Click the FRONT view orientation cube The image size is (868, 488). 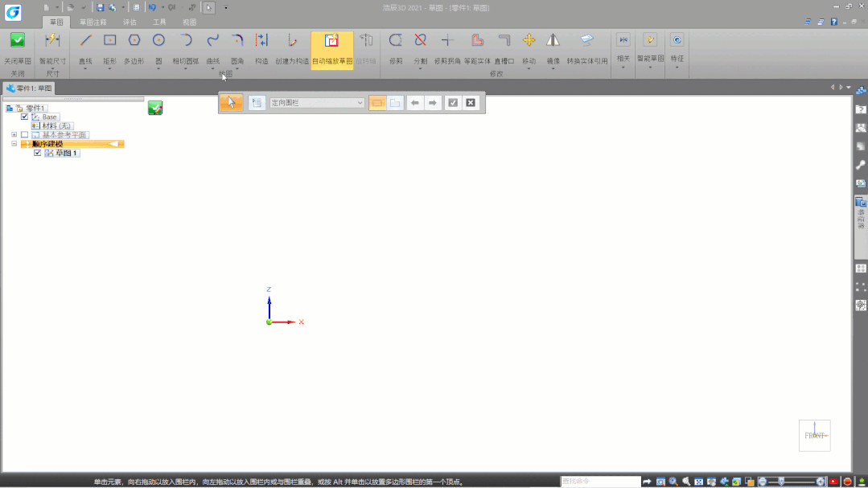pyautogui.click(x=815, y=436)
